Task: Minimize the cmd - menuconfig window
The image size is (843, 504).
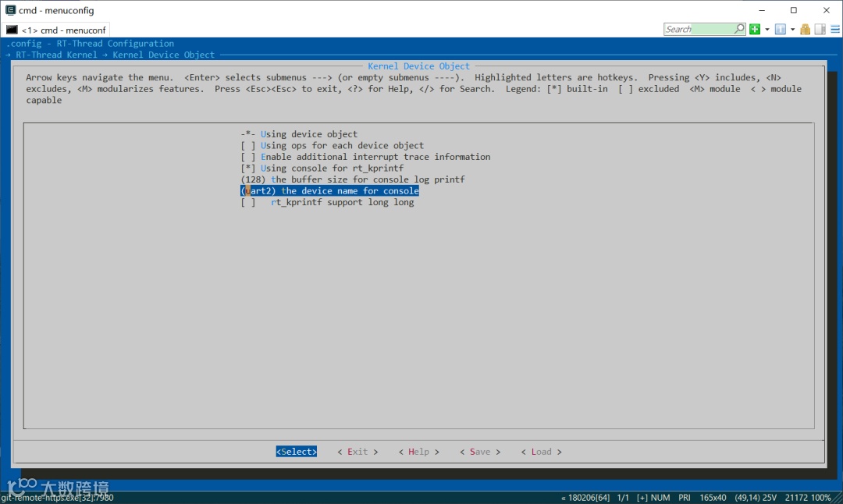Action: click(x=762, y=10)
